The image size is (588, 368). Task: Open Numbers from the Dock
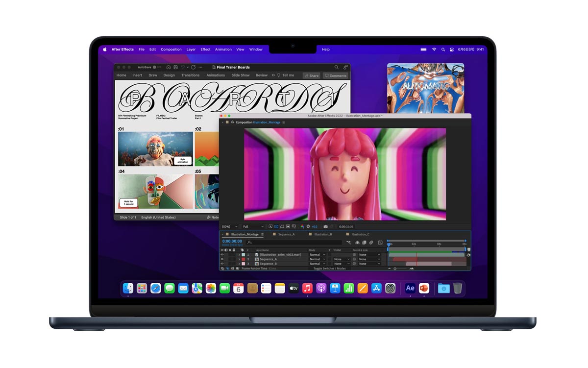349,288
